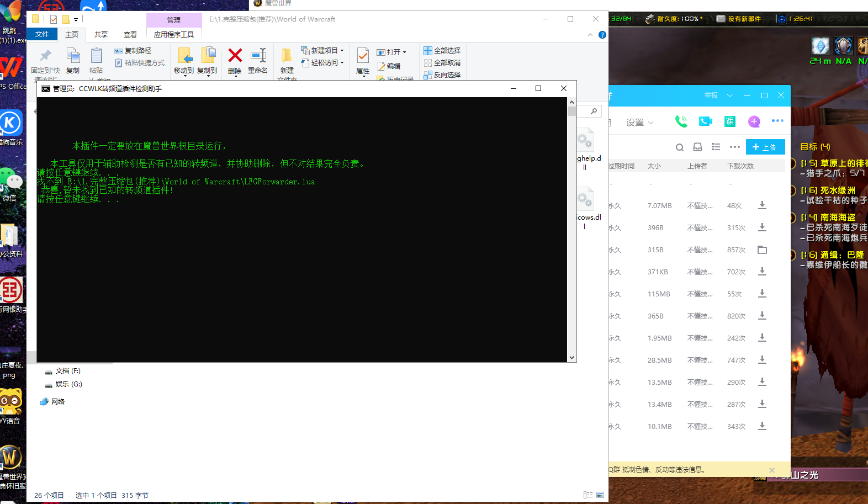Start a voice call with green phone icon

[681, 121]
